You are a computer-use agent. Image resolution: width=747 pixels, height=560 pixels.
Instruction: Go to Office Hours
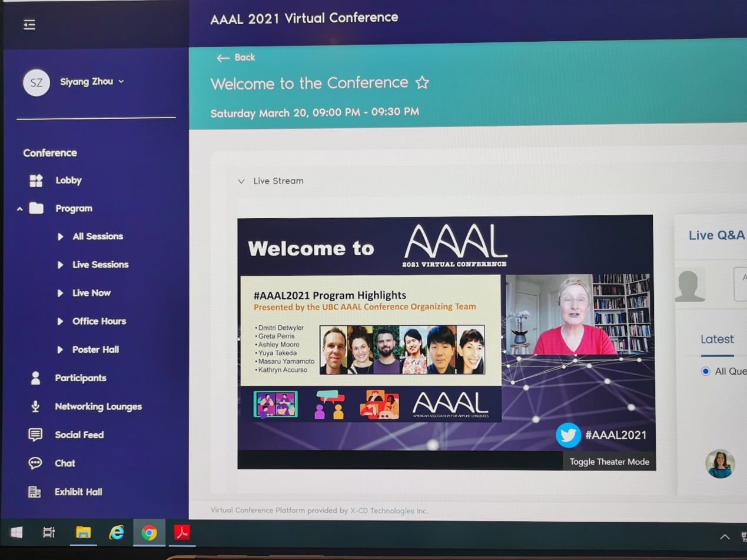click(99, 321)
